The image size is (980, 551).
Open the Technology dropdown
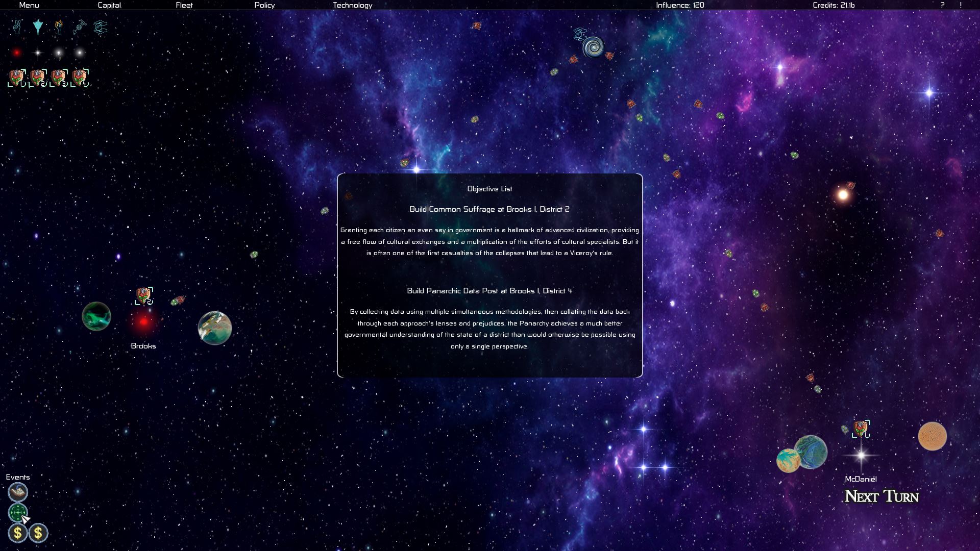point(352,5)
